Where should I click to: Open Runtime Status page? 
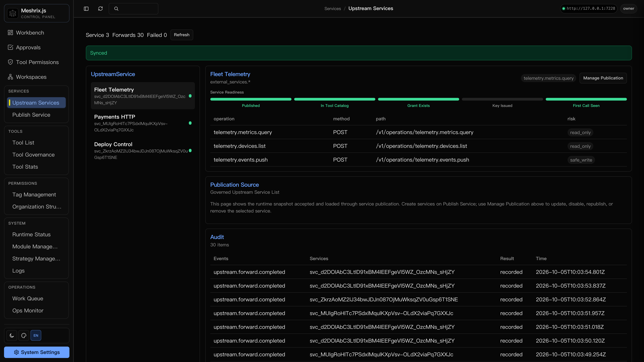(37, 235)
